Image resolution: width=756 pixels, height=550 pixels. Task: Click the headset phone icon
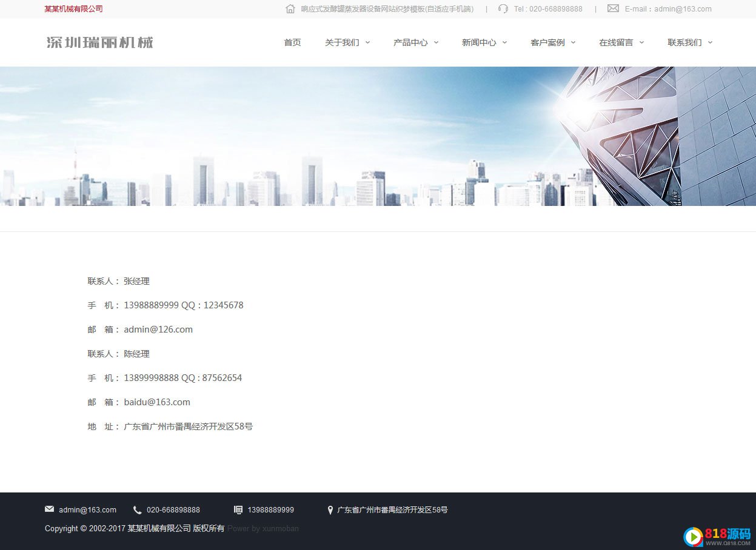(503, 8)
